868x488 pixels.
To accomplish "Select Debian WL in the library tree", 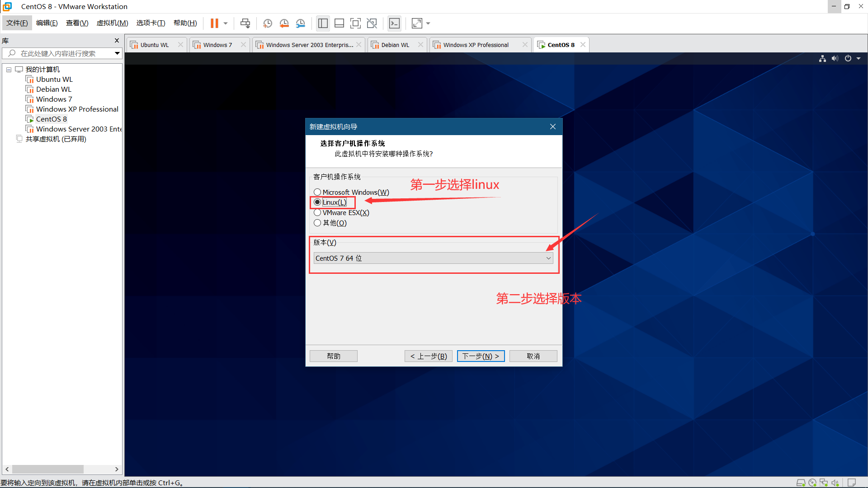I will pos(53,89).
